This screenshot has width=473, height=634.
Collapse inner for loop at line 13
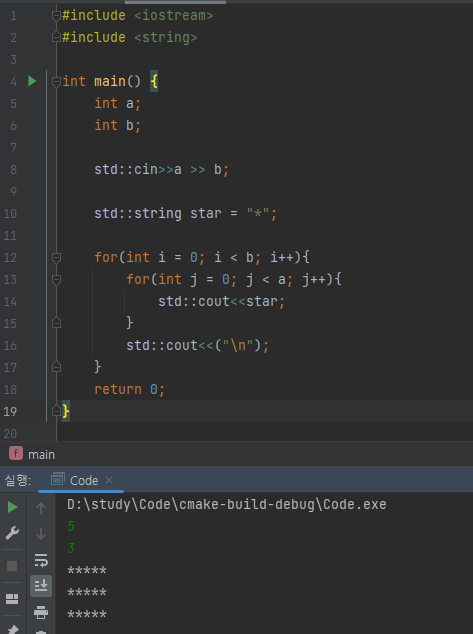56,279
